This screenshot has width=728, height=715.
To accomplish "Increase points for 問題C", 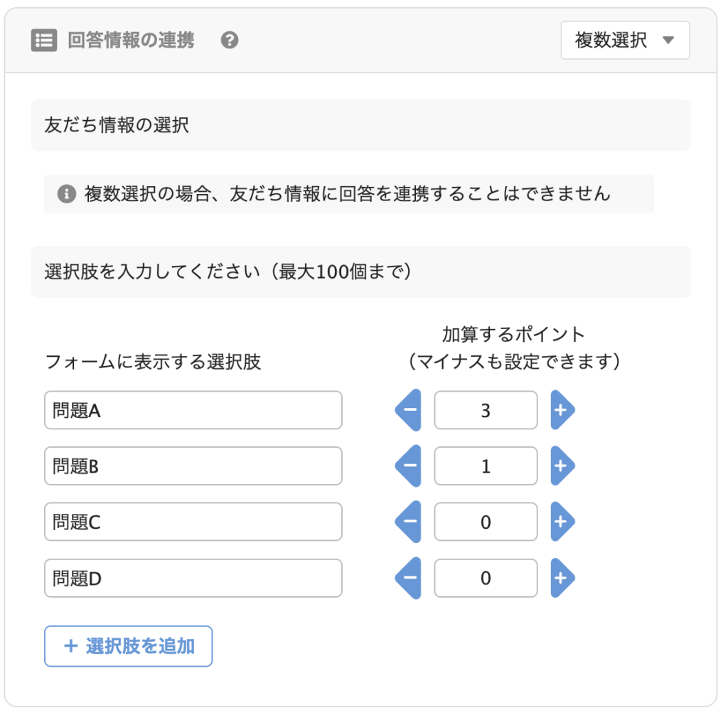I will (x=563, y=522).
